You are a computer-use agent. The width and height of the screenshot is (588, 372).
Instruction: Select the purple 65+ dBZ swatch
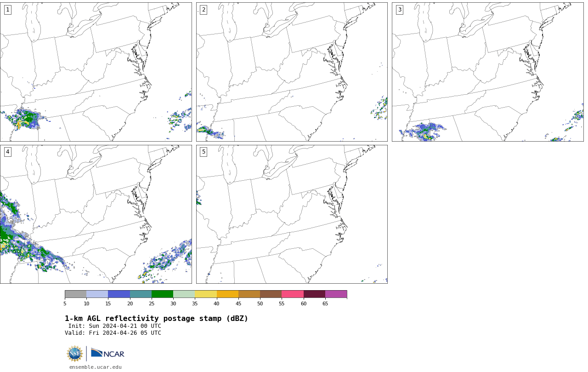coord(336,294)
